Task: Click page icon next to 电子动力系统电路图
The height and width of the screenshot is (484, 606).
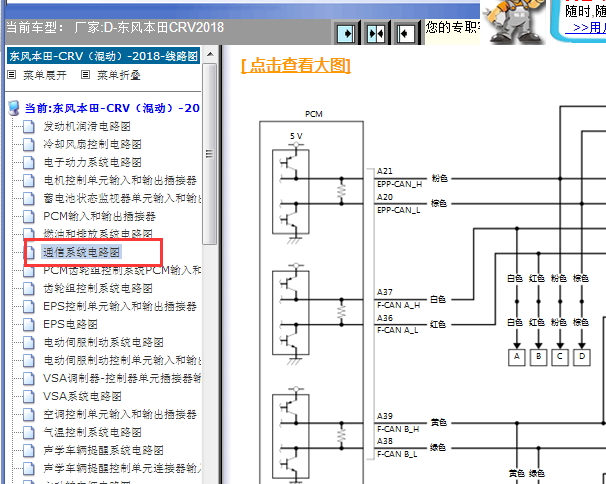Action: pyautogui.click(x=29, y=162)
